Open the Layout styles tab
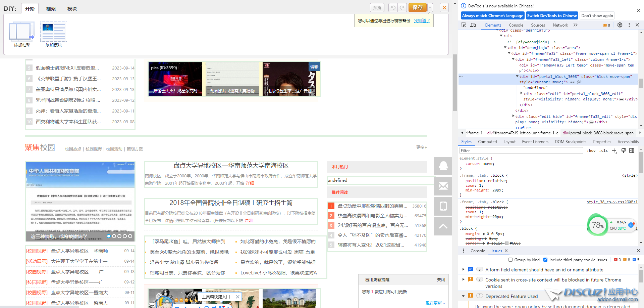Image resolution: width=644 pixels, height=308 pixels. click(509, 142)
